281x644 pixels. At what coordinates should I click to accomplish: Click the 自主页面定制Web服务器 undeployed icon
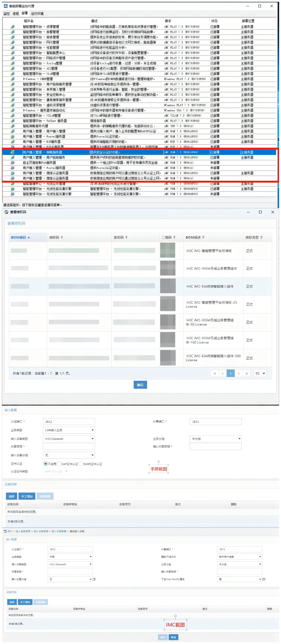[x=13, y=163]
